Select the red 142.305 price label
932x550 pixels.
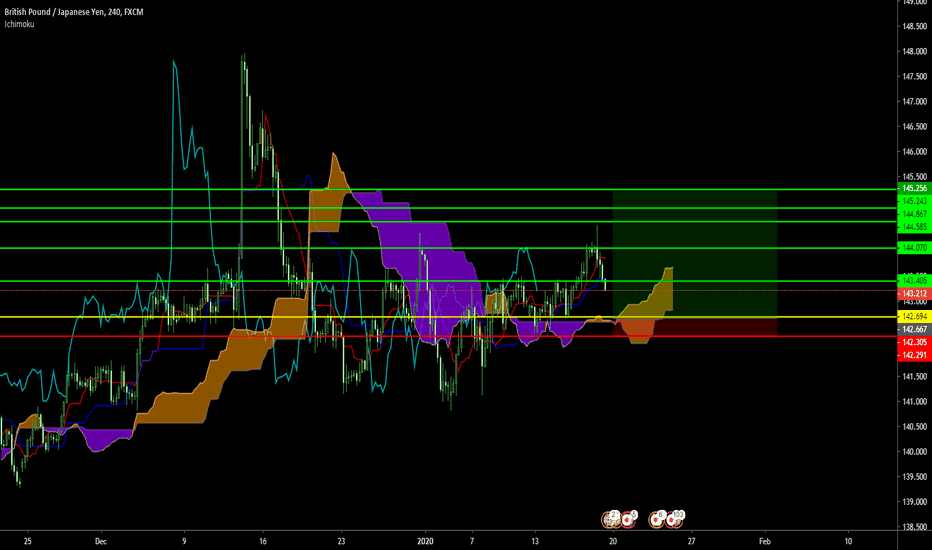913,341
